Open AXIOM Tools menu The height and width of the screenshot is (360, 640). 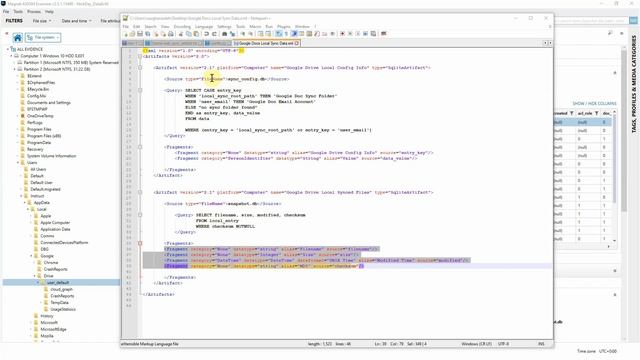(x=18, y=11)
